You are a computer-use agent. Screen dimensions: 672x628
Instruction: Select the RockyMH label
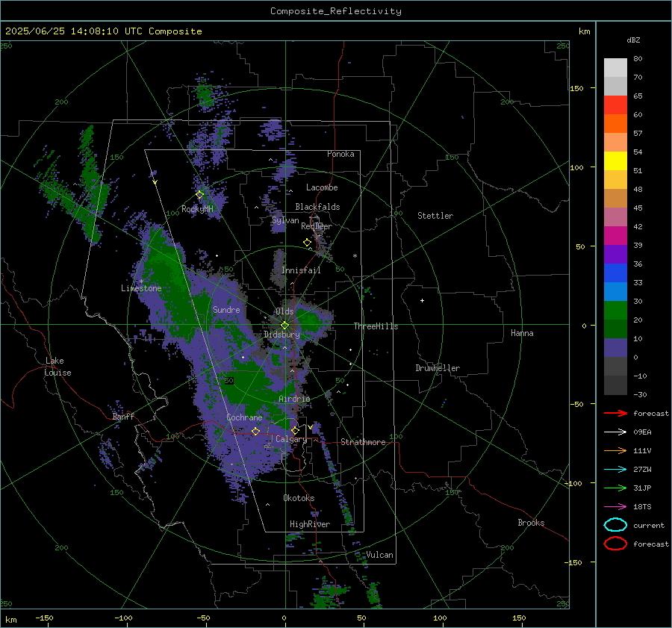[x=197, y=209]
